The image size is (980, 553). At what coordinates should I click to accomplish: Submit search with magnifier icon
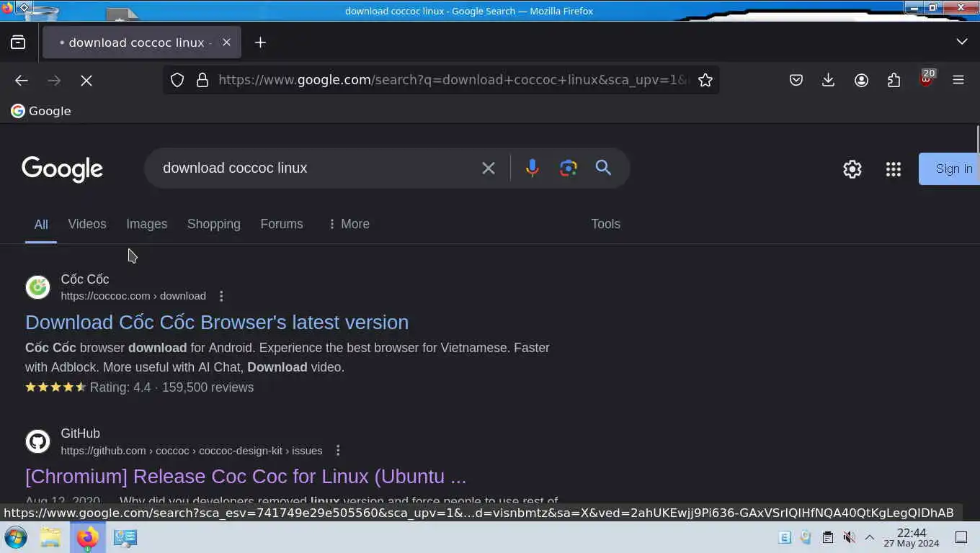pos(603,168)
